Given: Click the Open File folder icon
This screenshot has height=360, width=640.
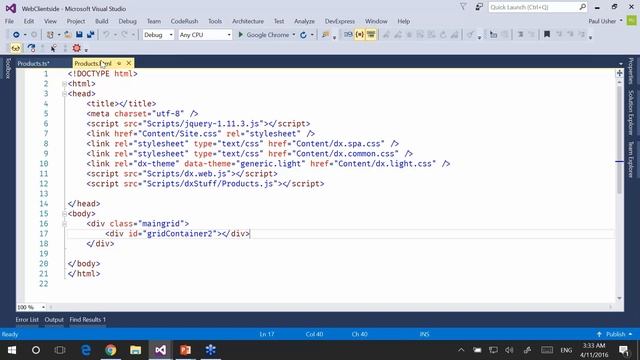Looking at the screenshot, I should tap(68, 35).
